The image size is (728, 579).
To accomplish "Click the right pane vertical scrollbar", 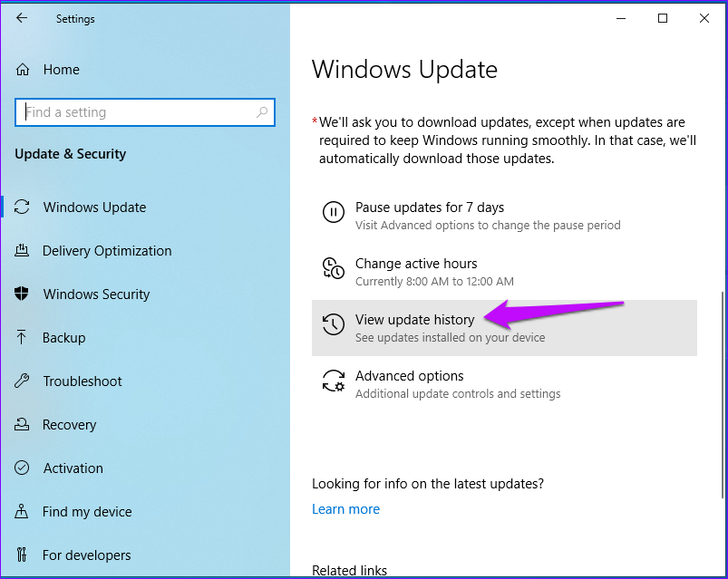I will 722,394.
